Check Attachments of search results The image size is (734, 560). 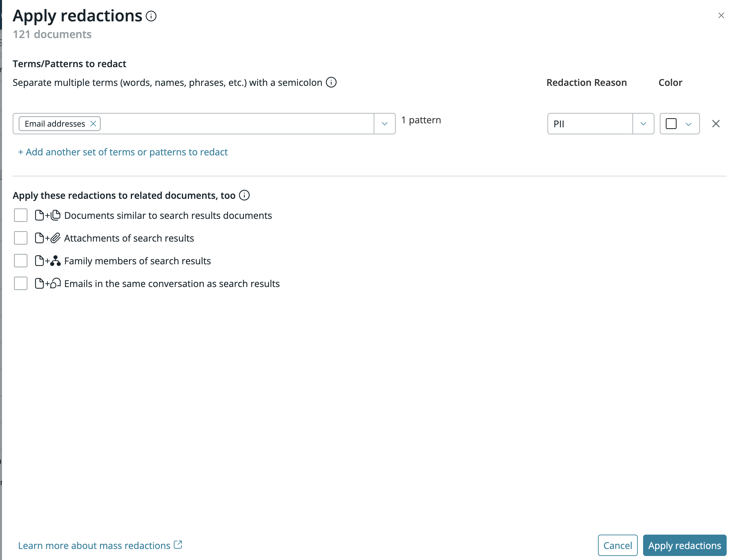coord(21,238)
